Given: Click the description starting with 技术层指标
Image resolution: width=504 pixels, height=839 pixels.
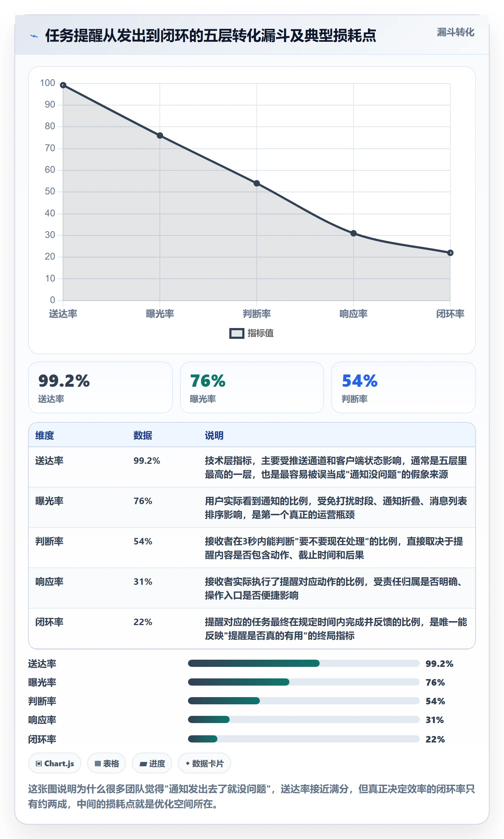Looking at the screenshot, I should point(336,467).
